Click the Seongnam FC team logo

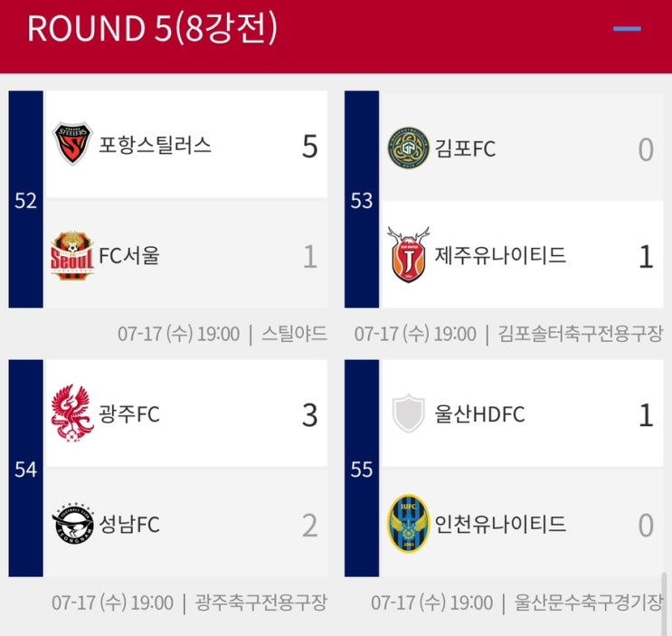[71, 525]
